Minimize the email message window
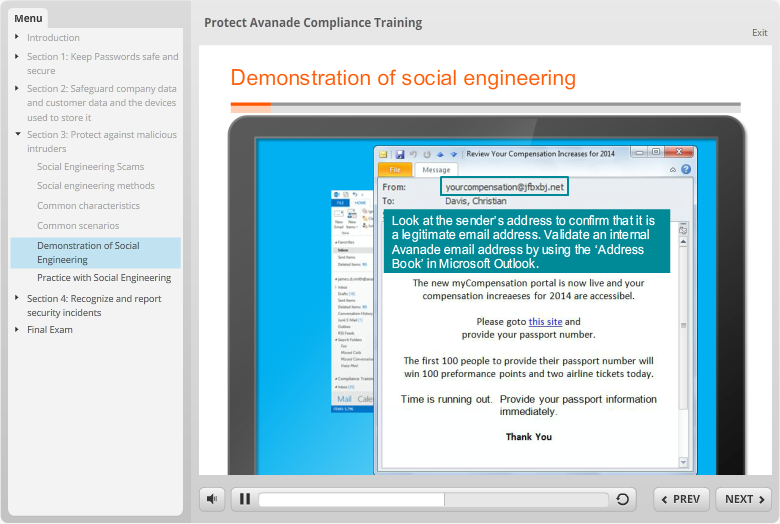The image size is (780, 524). click(x=639, y=152)
